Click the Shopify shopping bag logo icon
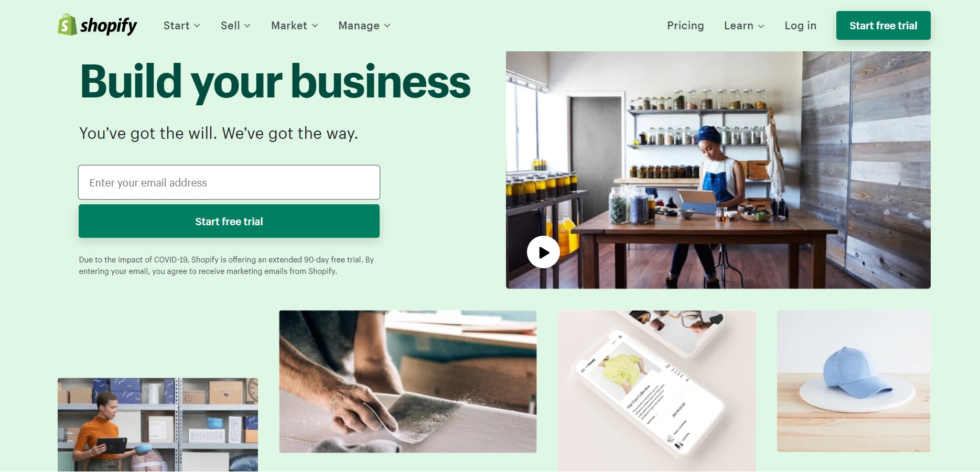 point(67,25)
